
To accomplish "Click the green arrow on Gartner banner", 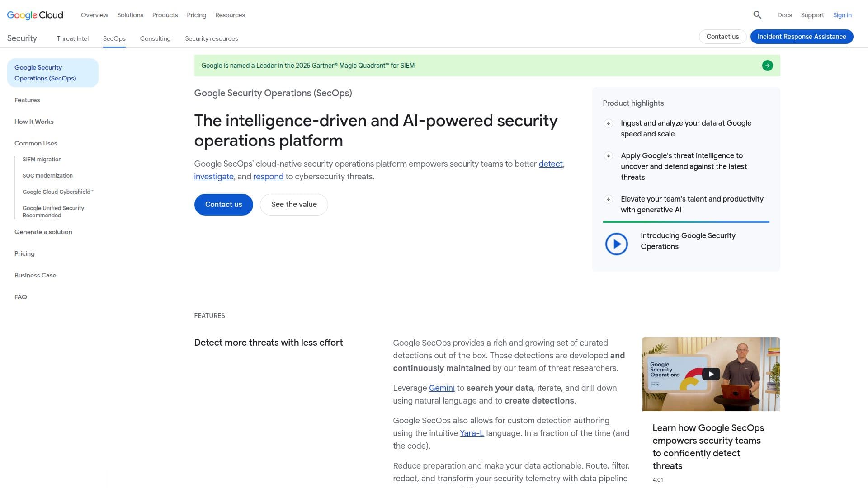I will 767,66.
